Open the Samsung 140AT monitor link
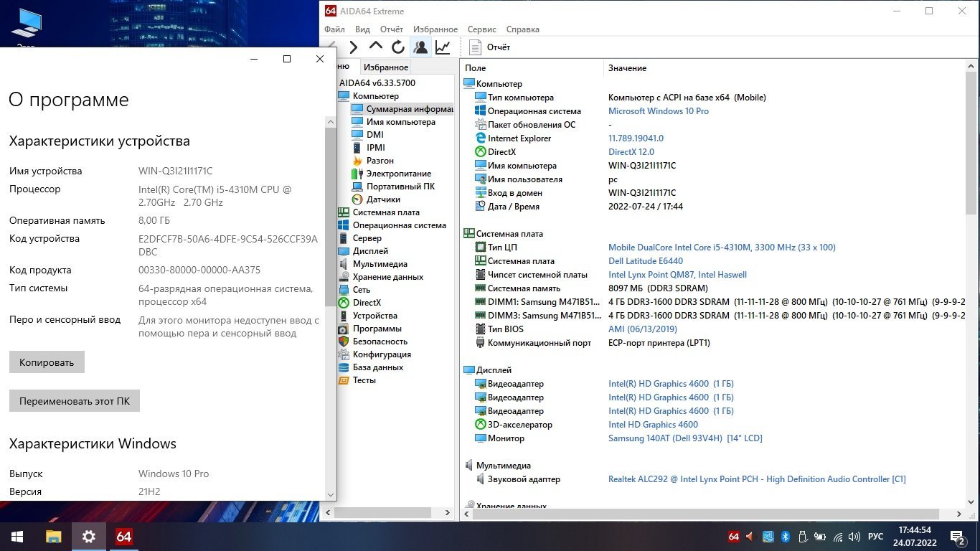Screen dimensions: 980x551 (x=685, y=438)
